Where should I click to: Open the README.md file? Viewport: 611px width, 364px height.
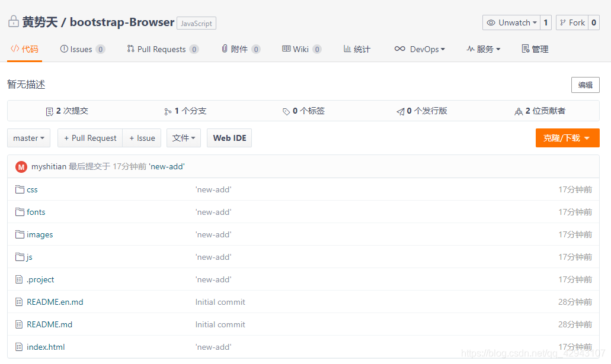[x=50, y=324]
